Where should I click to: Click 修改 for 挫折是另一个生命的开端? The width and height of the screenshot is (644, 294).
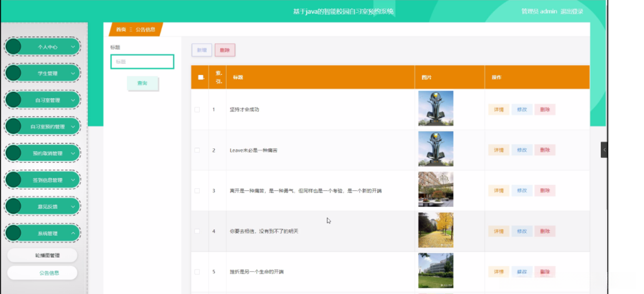point(522,272)
